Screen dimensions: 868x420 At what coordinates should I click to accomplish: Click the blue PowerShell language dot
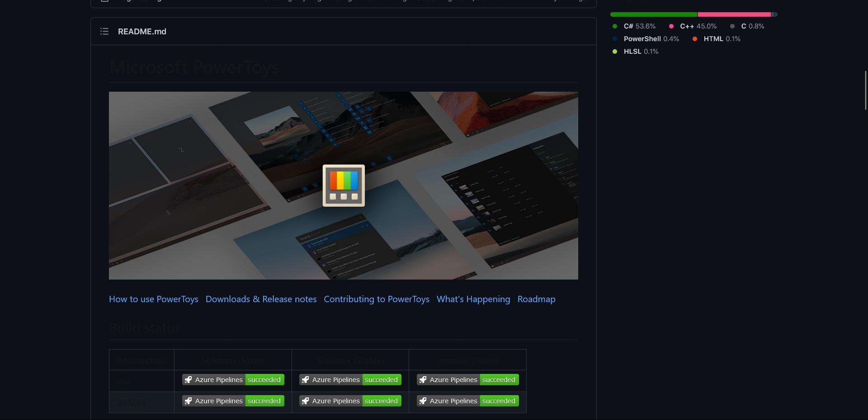click(615, 39)
